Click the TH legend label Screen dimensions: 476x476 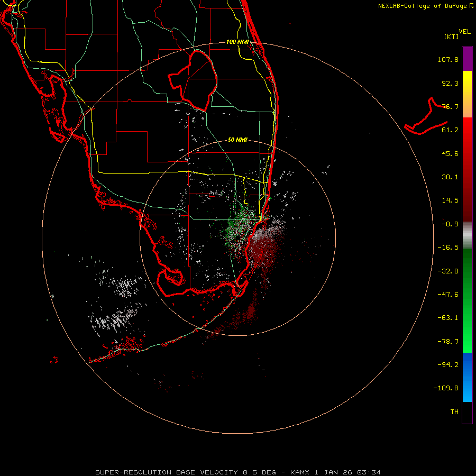click(x=454, y=412)
